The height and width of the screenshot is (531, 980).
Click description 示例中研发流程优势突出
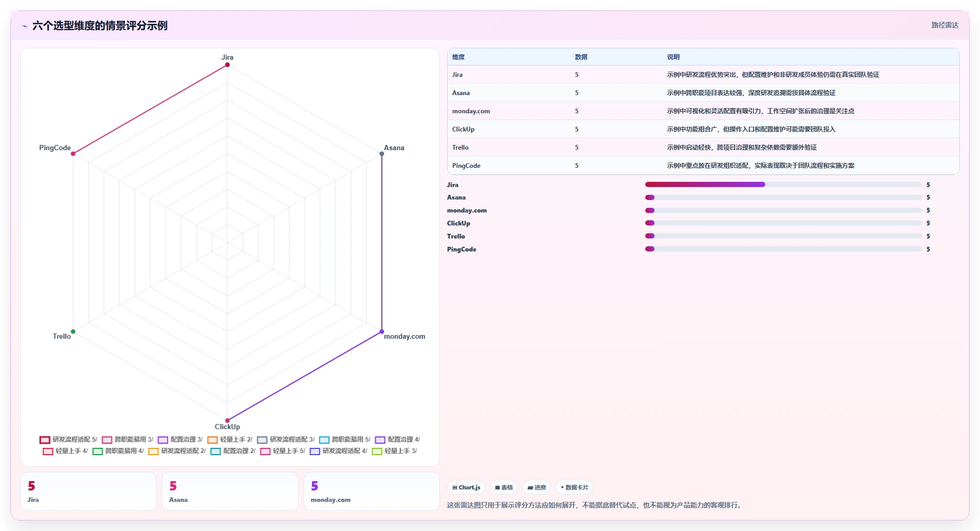click(773, 75)
